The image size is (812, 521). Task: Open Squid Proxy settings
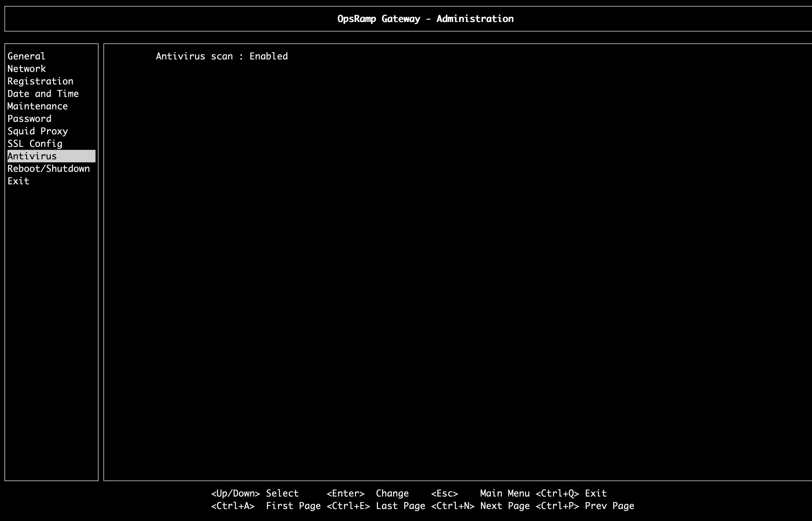tap(37, 131)
